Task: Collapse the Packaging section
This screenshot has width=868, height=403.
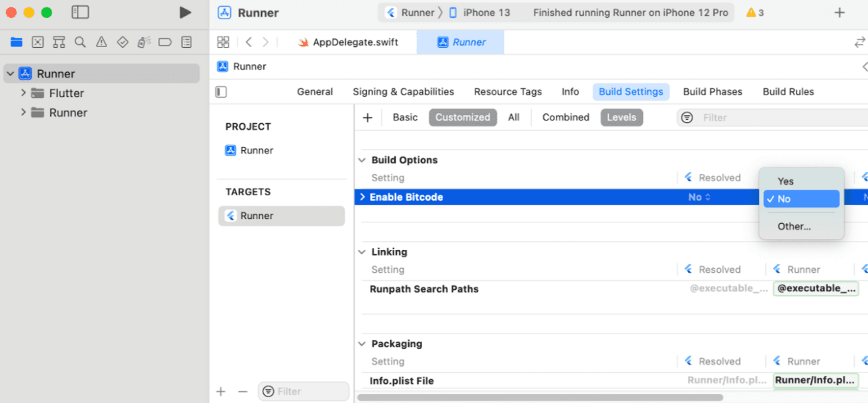Action: coord(362,344)
